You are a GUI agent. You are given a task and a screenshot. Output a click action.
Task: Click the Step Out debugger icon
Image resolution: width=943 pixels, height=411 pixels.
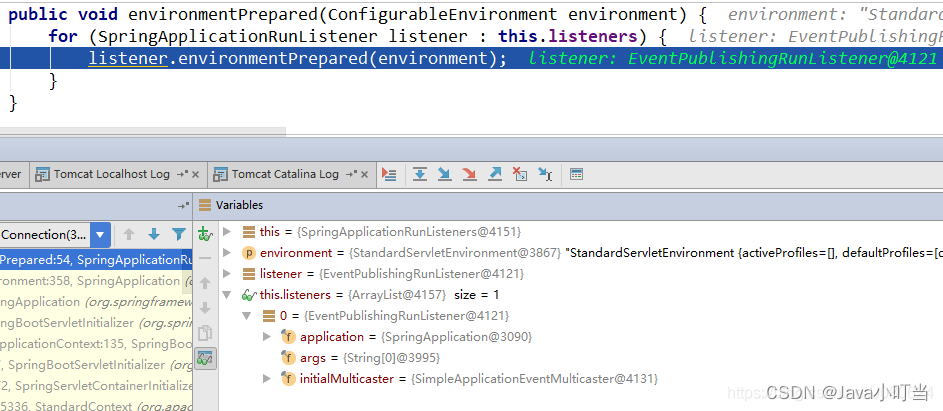point(494,175)
